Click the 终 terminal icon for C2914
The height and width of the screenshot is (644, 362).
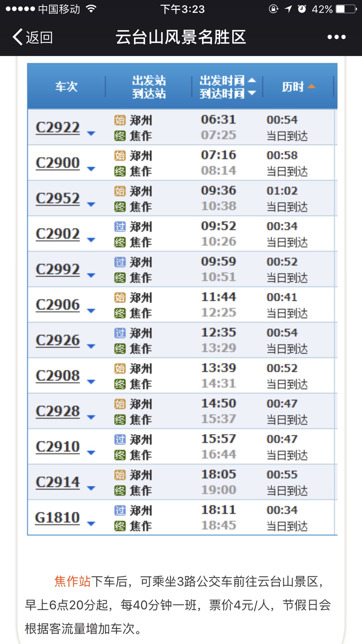120,491
